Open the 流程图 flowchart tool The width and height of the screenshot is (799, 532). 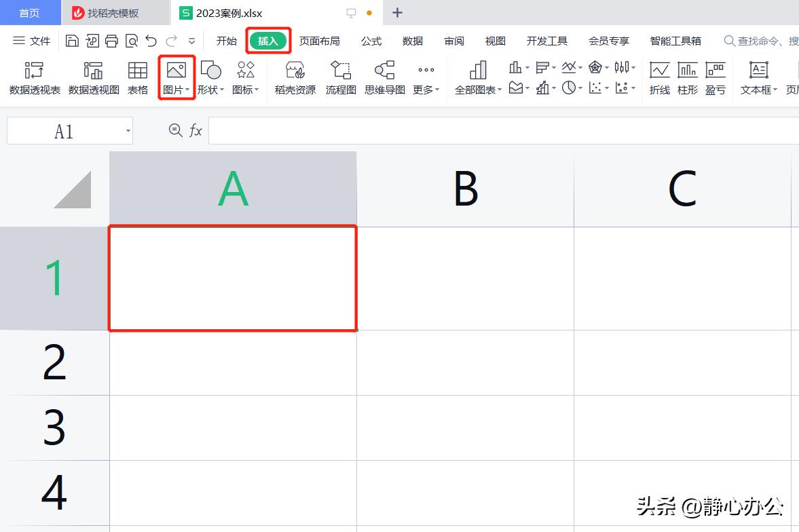340,77
